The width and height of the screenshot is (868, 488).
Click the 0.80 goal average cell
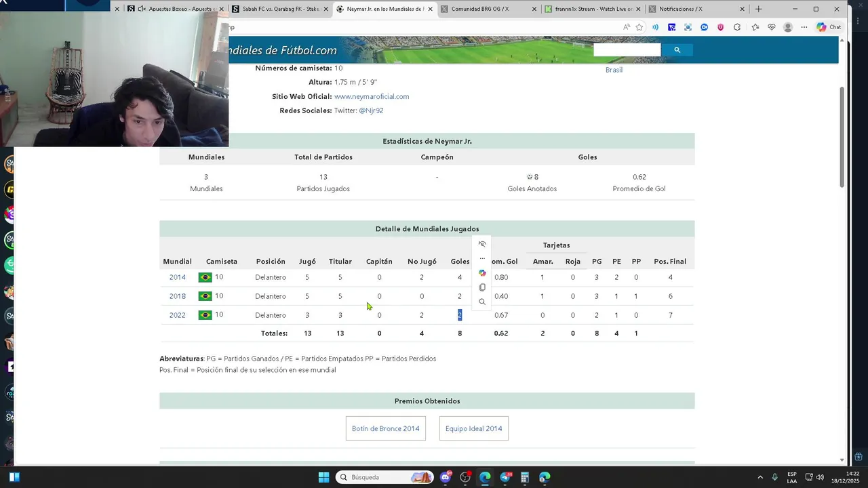coord(501,277)
